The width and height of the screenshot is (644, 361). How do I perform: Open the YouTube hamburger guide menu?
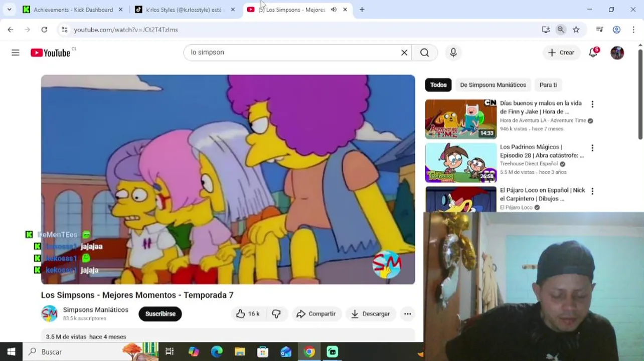pyautogui.click(x=16, y=53)
